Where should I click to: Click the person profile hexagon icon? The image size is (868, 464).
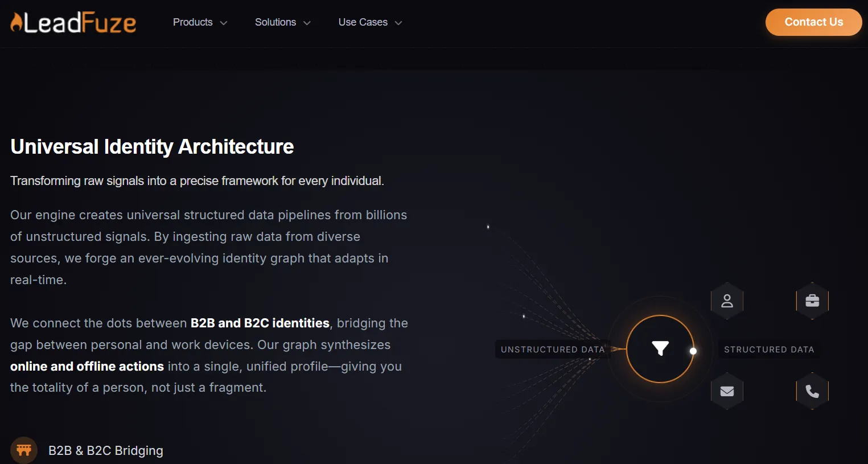(727, 301)
